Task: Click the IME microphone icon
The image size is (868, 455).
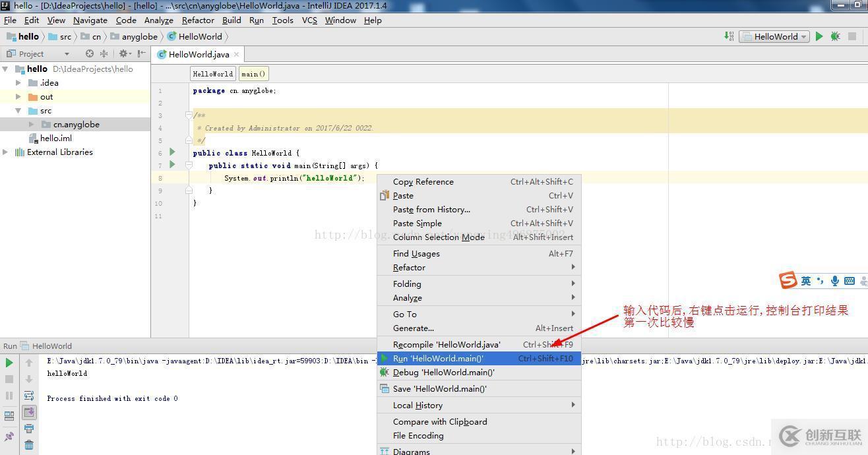Action: 835,281
